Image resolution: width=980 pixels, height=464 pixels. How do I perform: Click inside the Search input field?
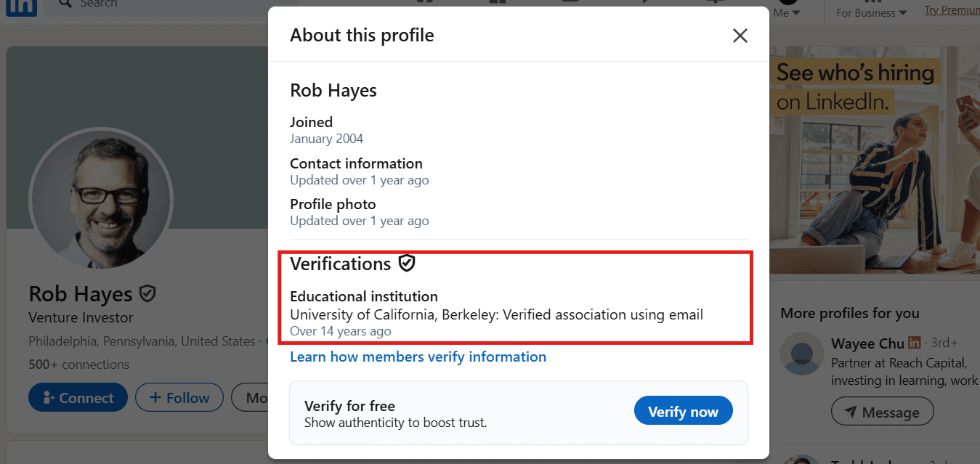pos(145,4)
